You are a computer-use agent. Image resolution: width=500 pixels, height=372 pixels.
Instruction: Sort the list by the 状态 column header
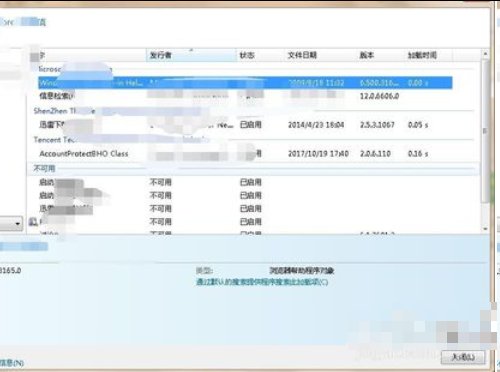click(x=260, y=55)
